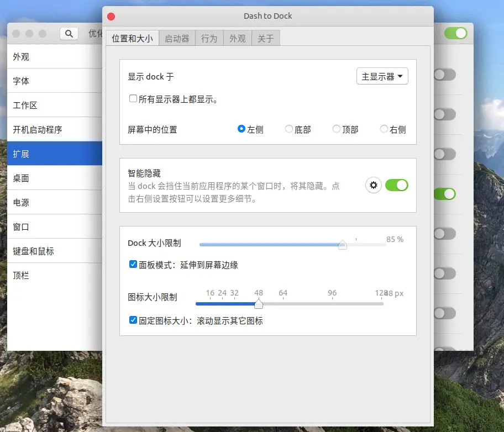Open 外观 in Tweaks sidebar
The width and height of the screenshot is (504, 432).
[55, 56]
